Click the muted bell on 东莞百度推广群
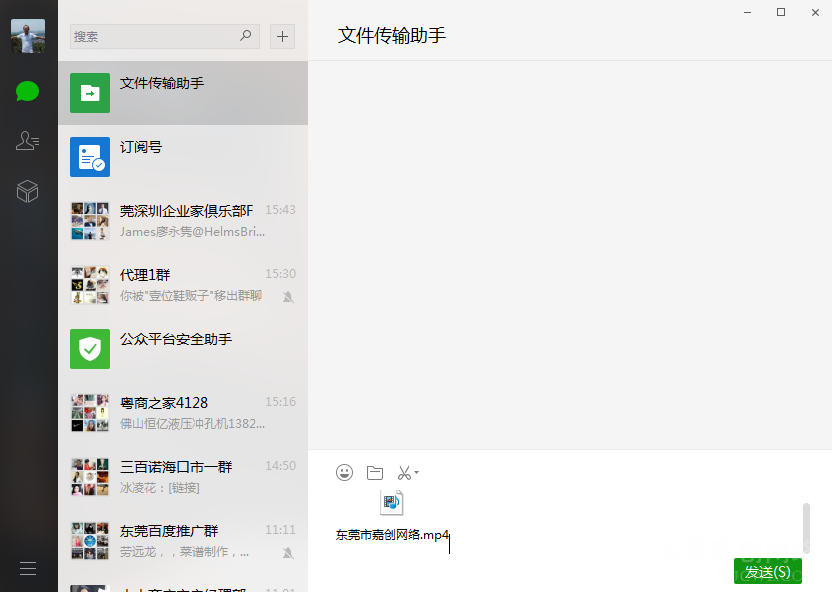Image resolution: width=832 pixels, height=592 pixels. 288,553
